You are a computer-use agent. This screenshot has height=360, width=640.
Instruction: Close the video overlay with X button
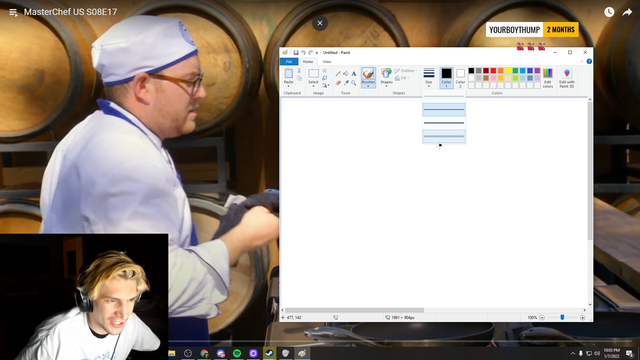tap(320, 23)
